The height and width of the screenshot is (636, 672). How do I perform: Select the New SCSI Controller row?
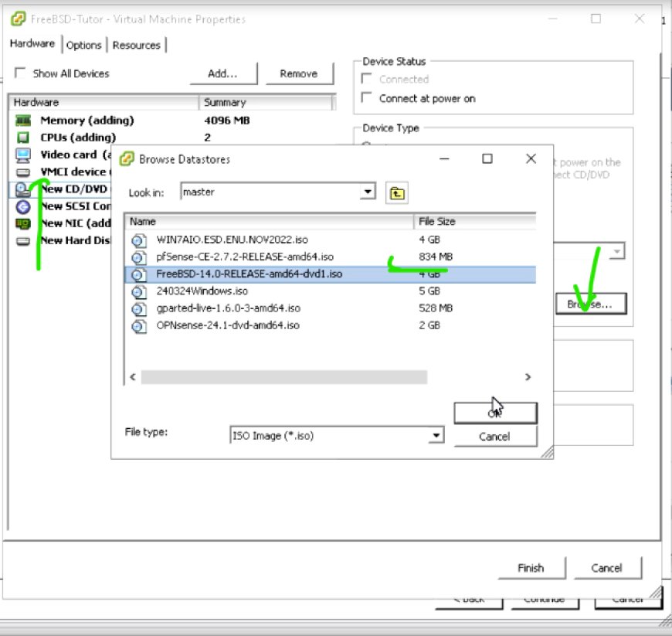[60, 206]
